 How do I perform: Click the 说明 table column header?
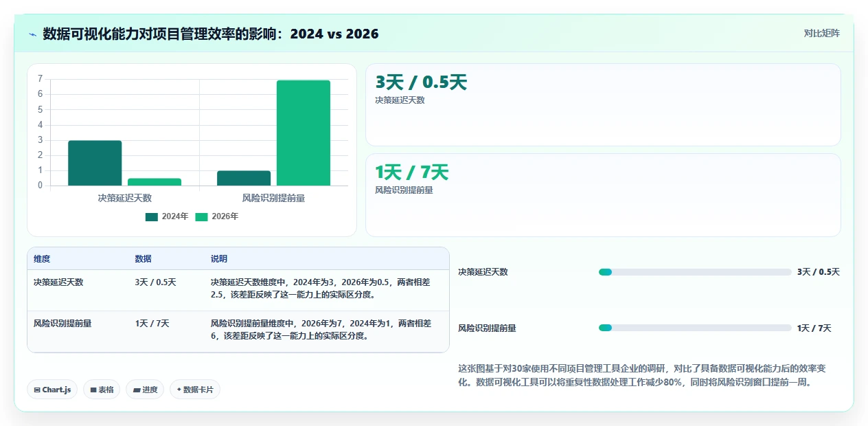pyautogui.click(x=219, y=259)
